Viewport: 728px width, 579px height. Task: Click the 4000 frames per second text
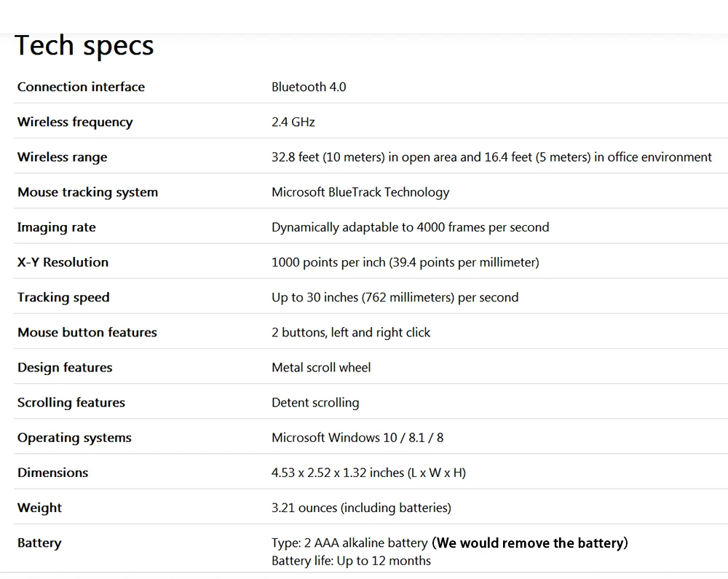pos(483,227)
